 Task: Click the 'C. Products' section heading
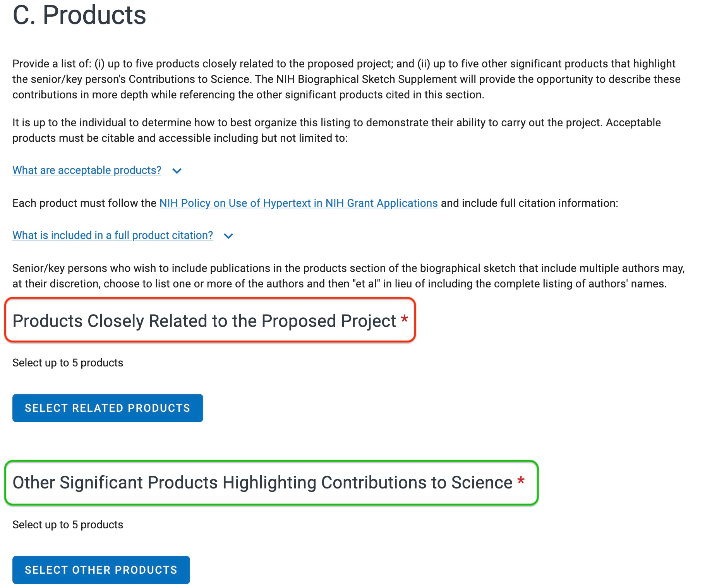(79, 15)
